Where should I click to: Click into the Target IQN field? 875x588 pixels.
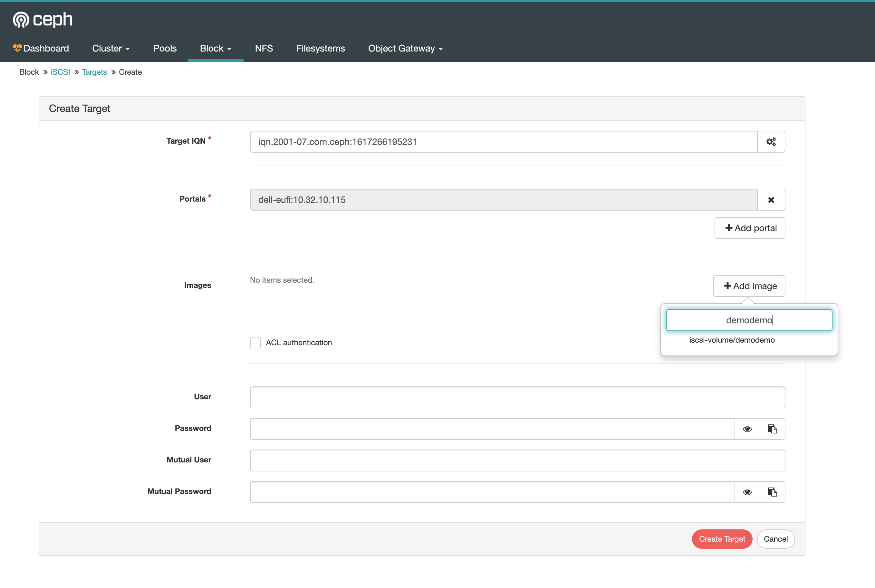tap(504, 142)
